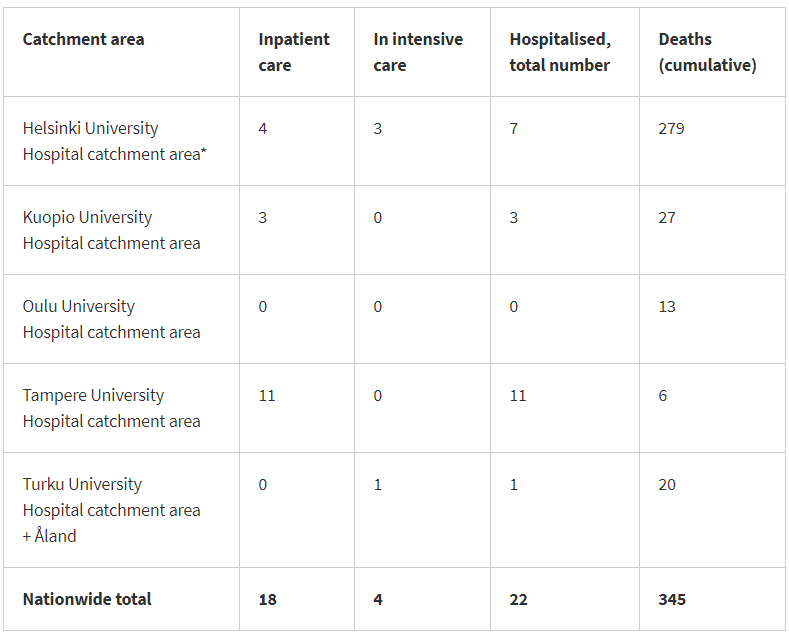This screenshot has height=637, width=789.
Task: Select the "Inpatient care" column header
Action: [293, 52]
